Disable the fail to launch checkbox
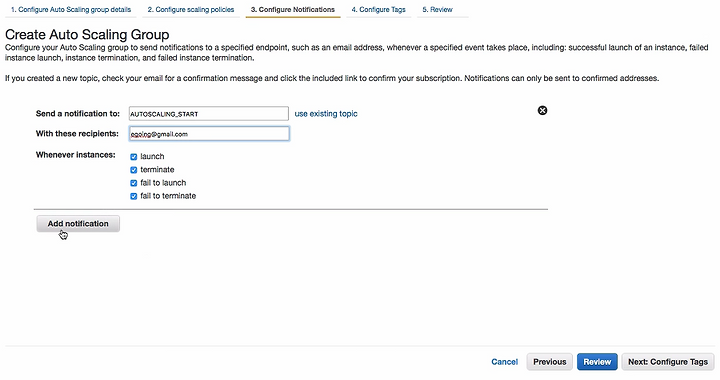Image resolution: width=720 pixels, height=380 pixels. pos(134,183)
